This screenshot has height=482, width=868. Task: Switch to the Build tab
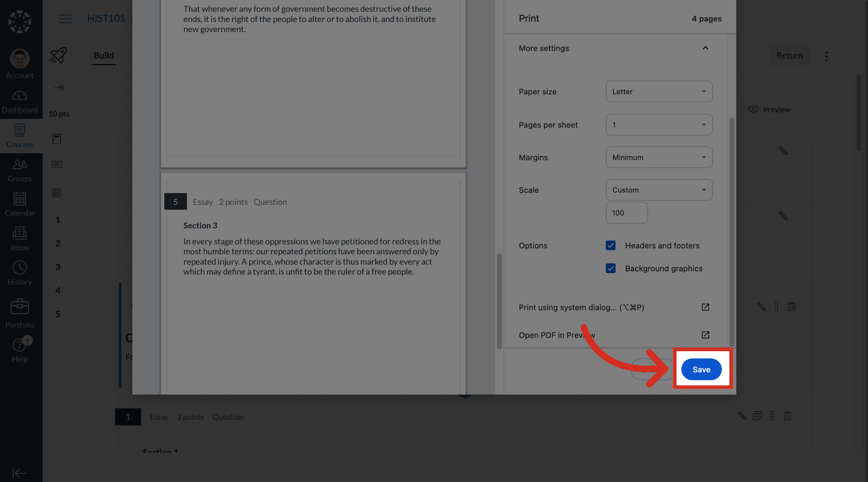104,55
